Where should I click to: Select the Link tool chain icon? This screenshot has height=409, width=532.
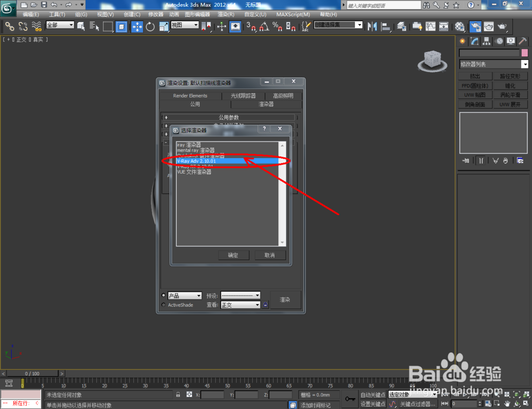pyautogui.click(x=10, y=26)
